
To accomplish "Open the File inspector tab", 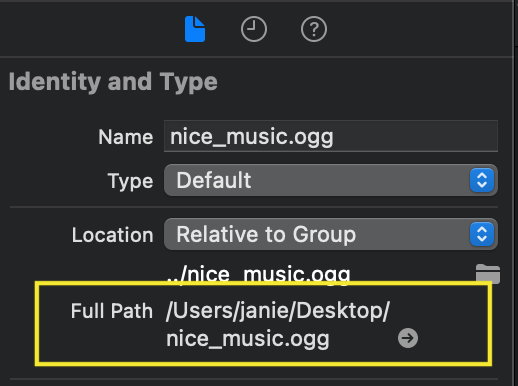I will [195, 29].
